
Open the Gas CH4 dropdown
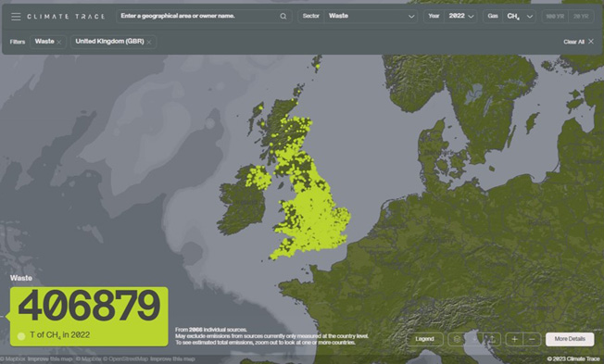point(510,16)
